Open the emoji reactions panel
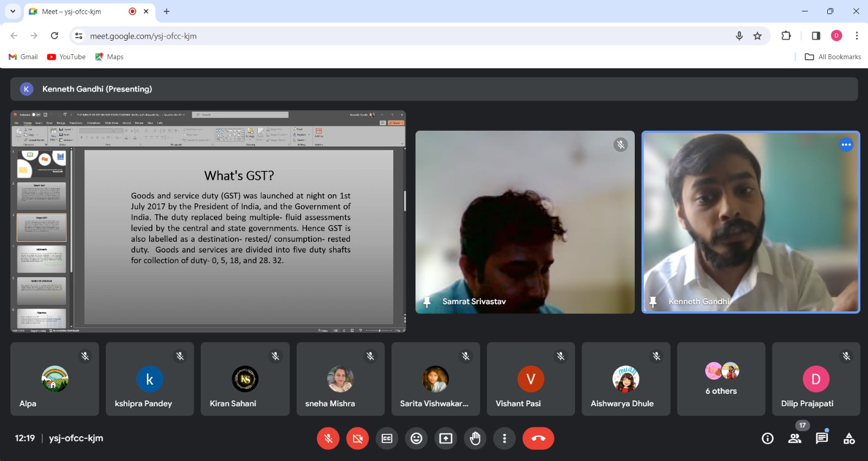Screen dimensions: 868x461 pos(416,438)
